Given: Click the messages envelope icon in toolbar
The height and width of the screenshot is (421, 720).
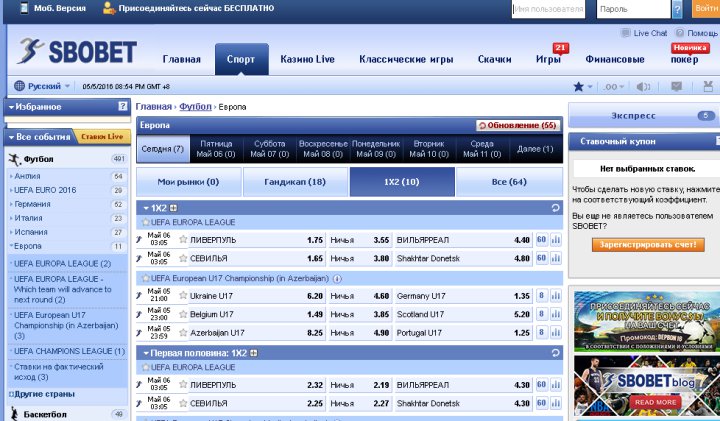Looking at the screenshot, I should (676, 86).
